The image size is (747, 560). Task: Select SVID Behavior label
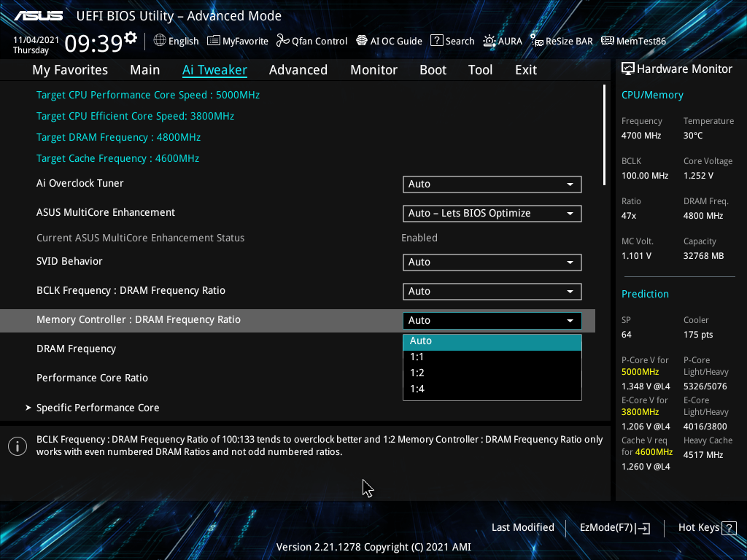pyautogui.click(x=69, y=262)
